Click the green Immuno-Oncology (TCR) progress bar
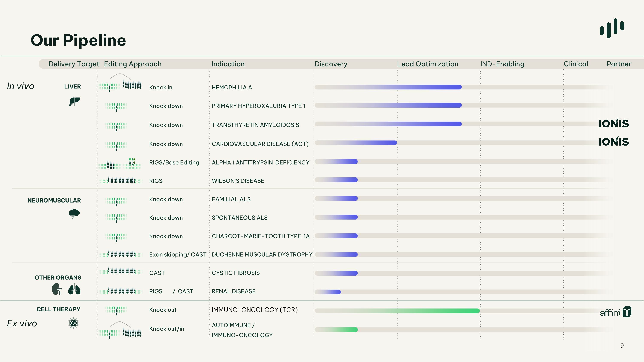The height and width of the screenshot is (362, 644). [397, 311]
